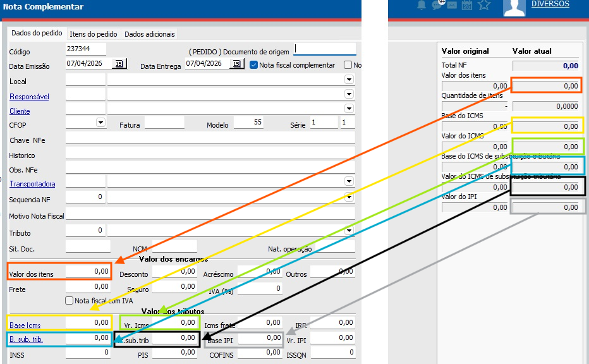
Task: Click the favorites star icon
Action: (484, 5)
